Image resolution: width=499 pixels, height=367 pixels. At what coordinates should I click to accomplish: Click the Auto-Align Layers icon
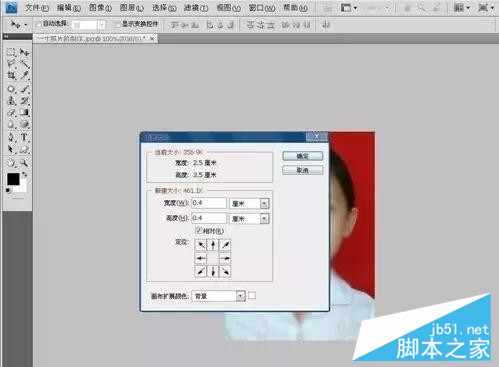(326, 25)
